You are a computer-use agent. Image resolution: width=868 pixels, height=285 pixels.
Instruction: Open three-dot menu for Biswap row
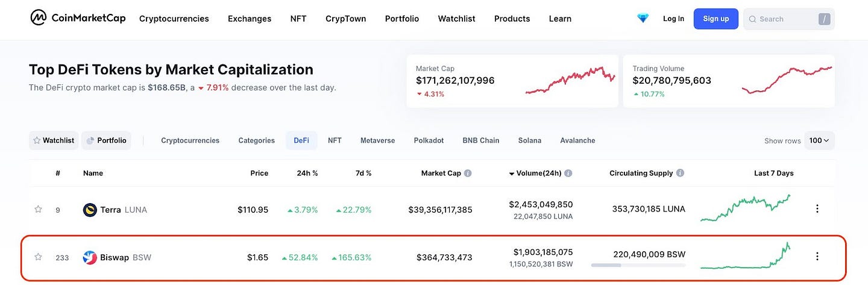[x=817, y=257]
